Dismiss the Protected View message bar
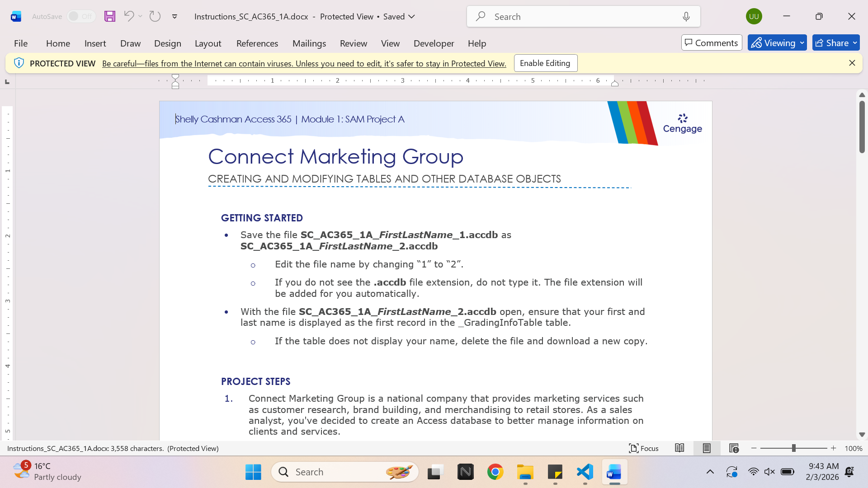 (852, 63)
